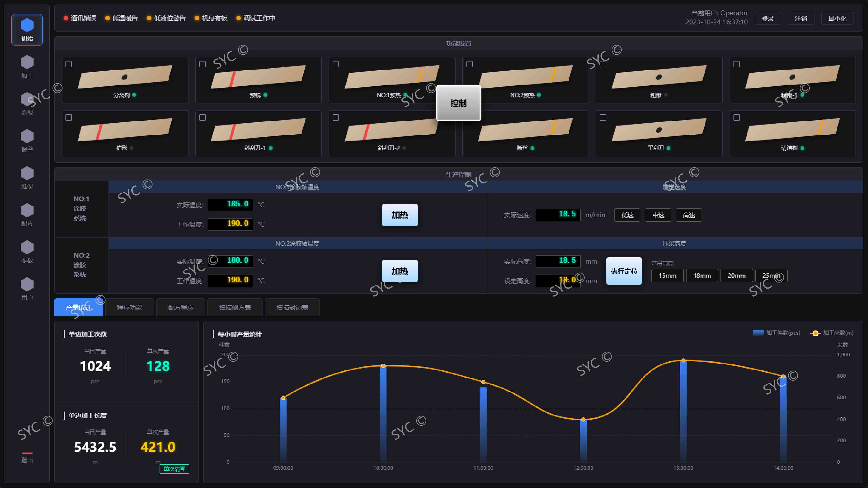868x488 pixels.
Task: Open the 参数 parameters page
Action: (27, 252)
